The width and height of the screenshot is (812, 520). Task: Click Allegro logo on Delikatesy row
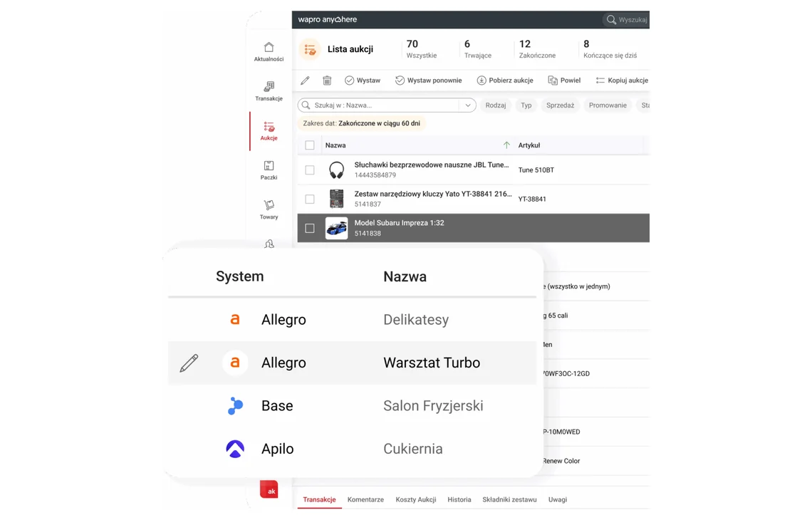point(235,320)
